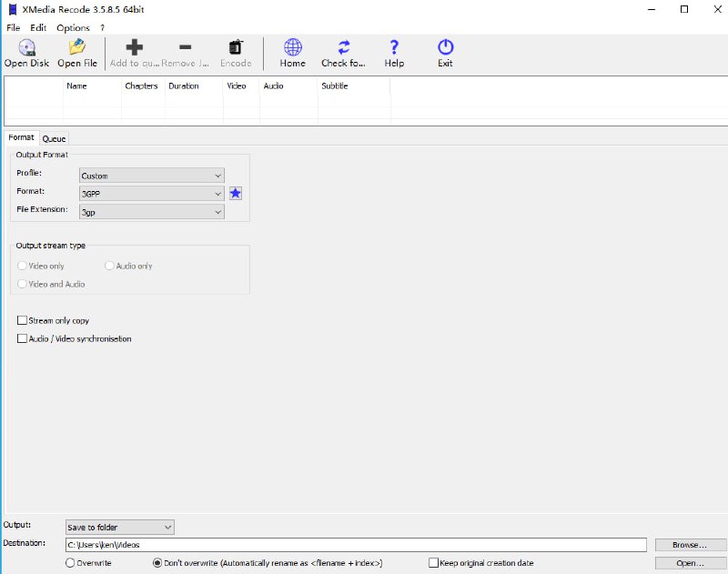Close the XMedia Recode window
This screenshot has height=574, width=728.
(717, 9)
